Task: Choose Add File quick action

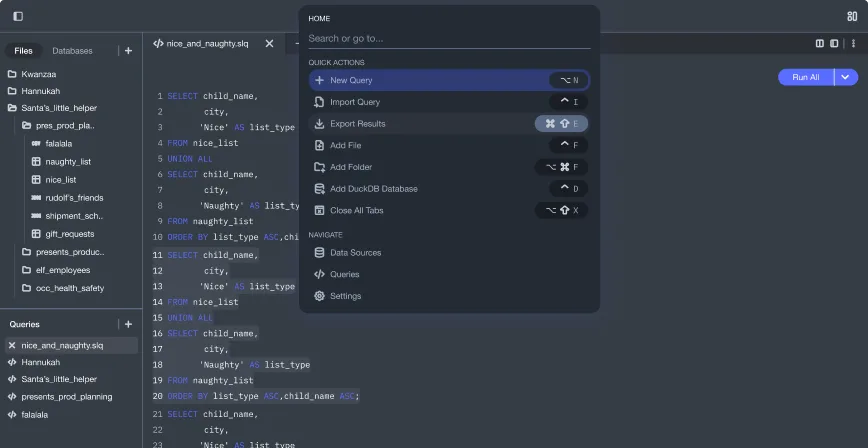Action: coord(449,145)
